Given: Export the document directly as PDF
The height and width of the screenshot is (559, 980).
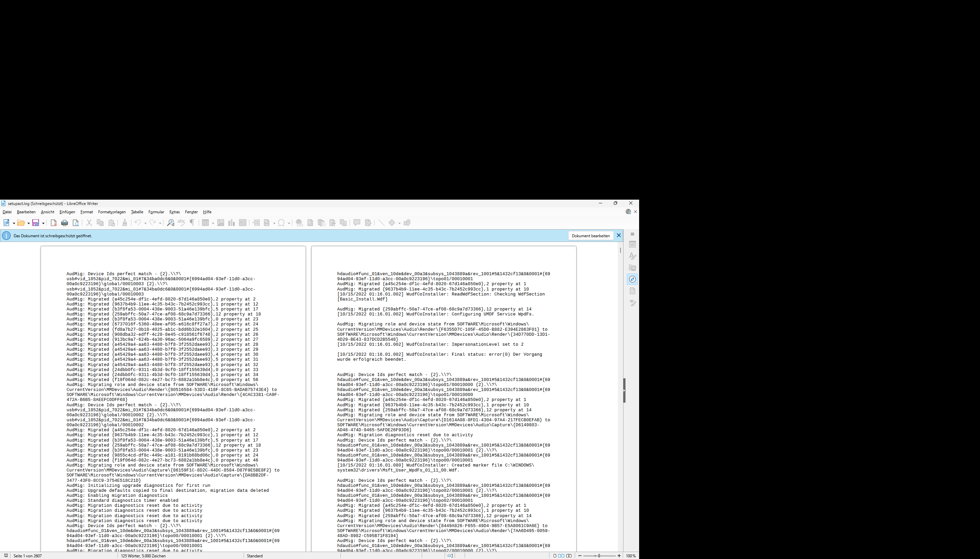Looking at the screenshot, I should pyautogui.click(x=53, y=223).
